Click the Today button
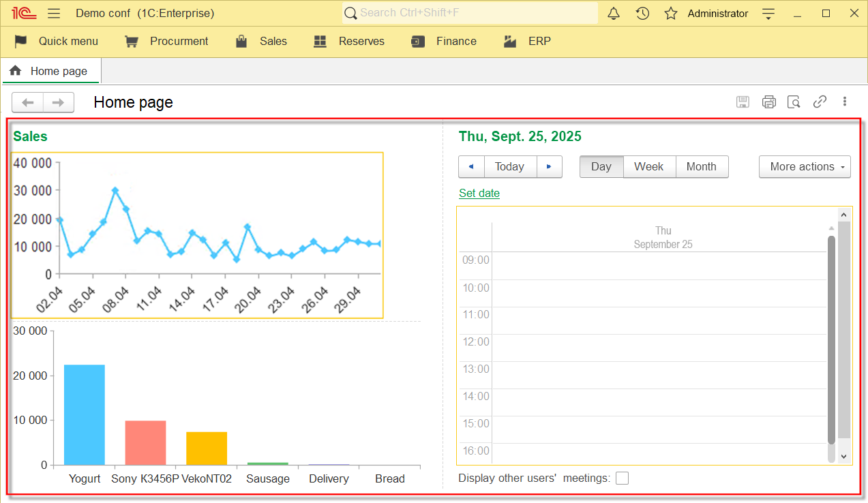Image resolution: width=868 pixels, height=503 pixels. pyautogui.click(x=509, y=167)
